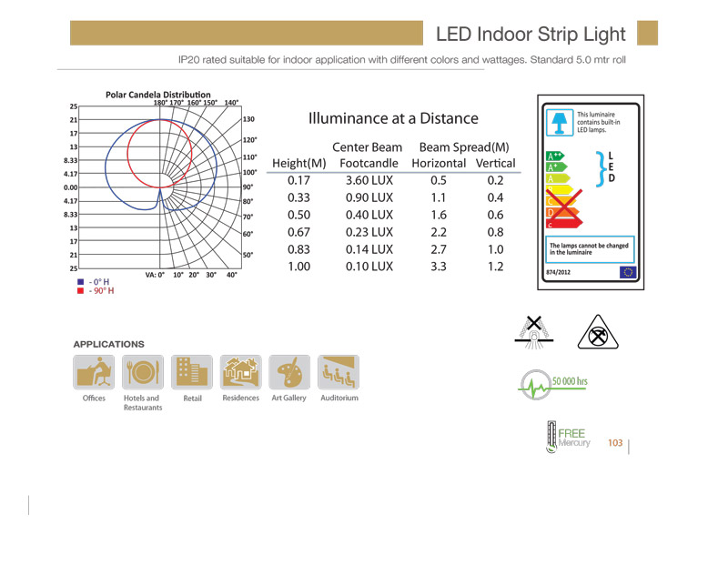Click the 'VA: 0°' axis label

(x=155, y=275)
